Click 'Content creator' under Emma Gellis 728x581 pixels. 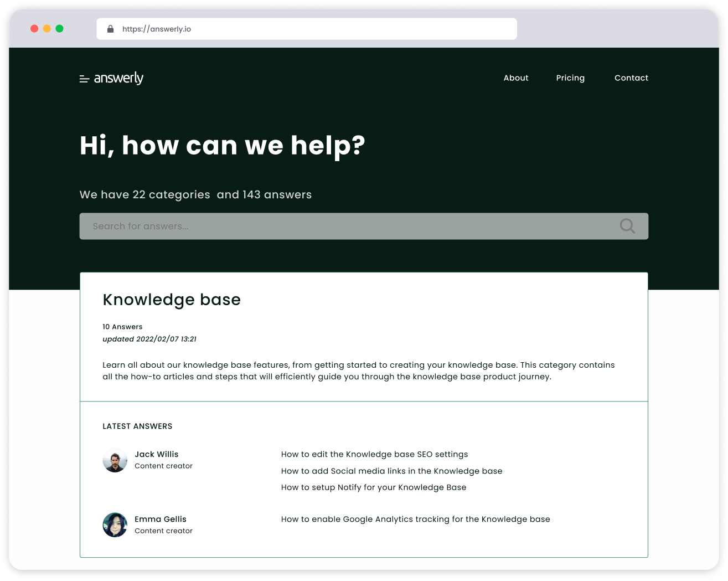tap(163, 531)
